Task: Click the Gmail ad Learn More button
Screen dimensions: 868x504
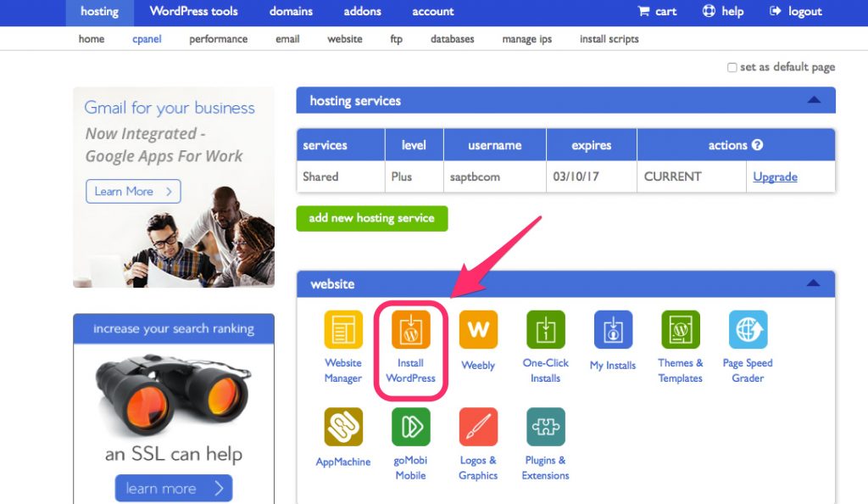Action: pos(133,191)
